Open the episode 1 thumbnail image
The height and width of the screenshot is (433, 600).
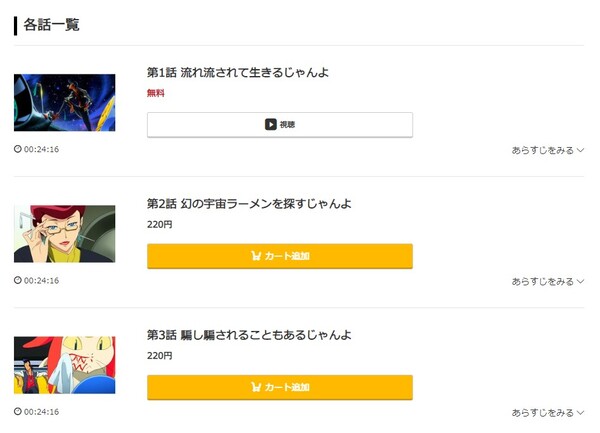(64, 102)
